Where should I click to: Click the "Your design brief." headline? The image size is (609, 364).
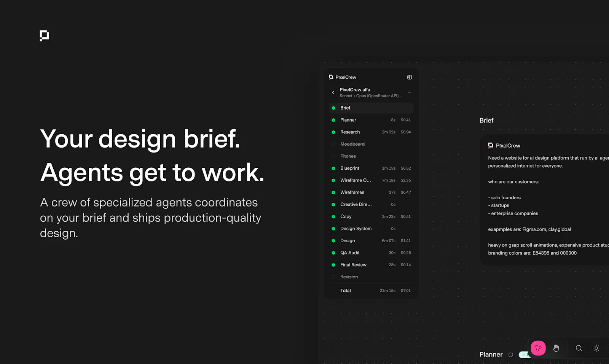coord(140,139)
